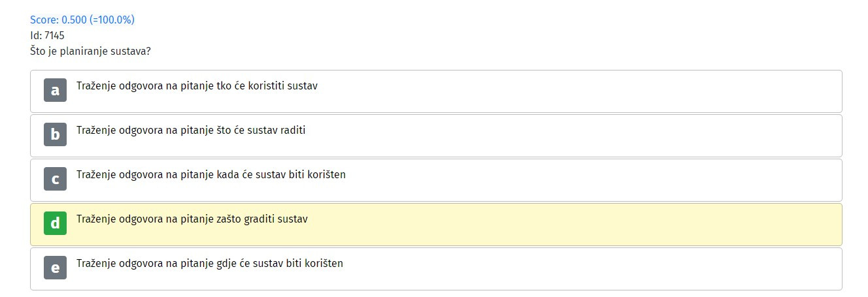Click the blue Score 0.500 text

(x=82, y=20)
